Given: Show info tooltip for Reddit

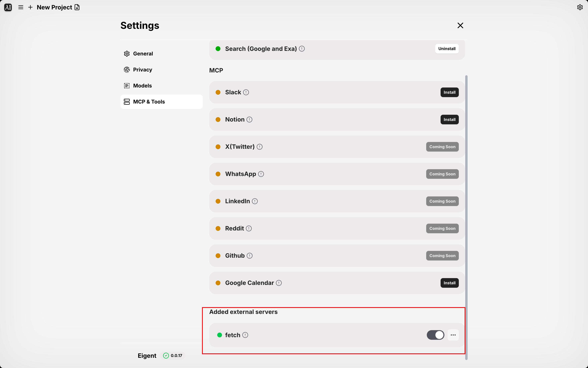Looking at the screenshot, I should (249, 228).
